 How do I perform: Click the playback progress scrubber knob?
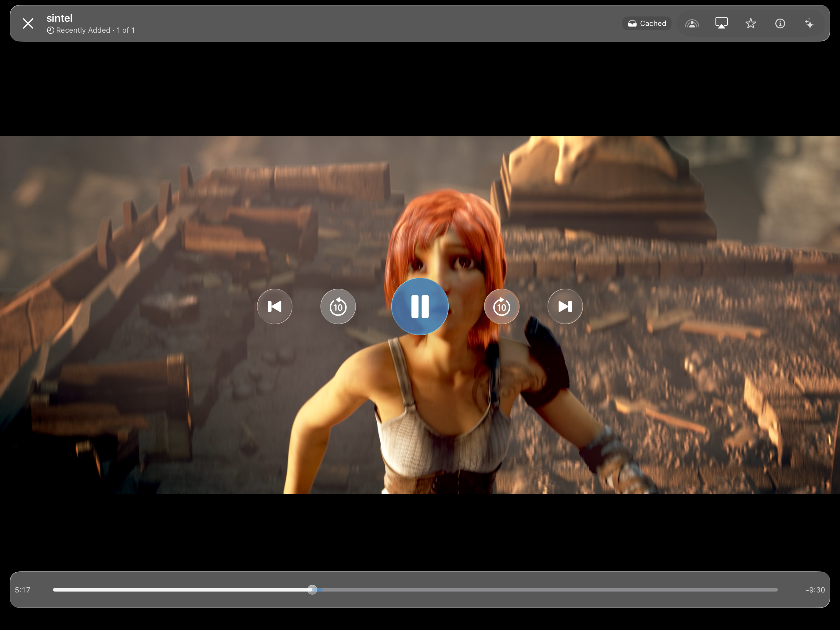pos(312,590)
